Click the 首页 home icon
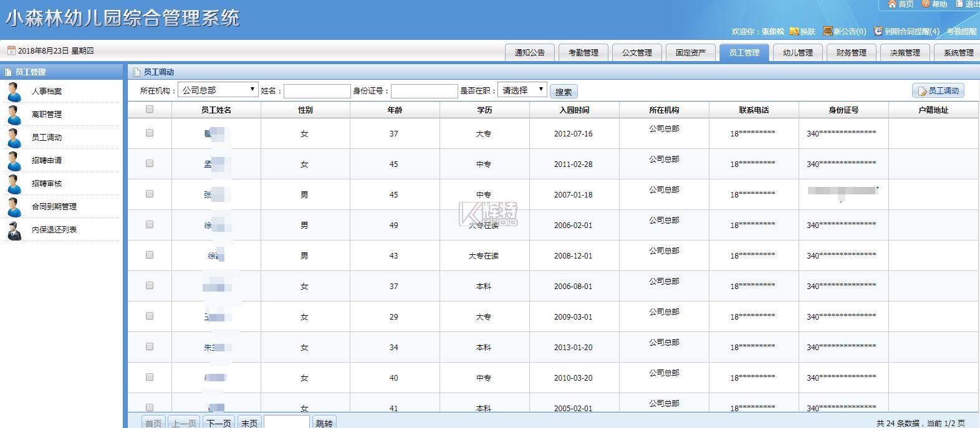980x428 pixels. point(892,4)
